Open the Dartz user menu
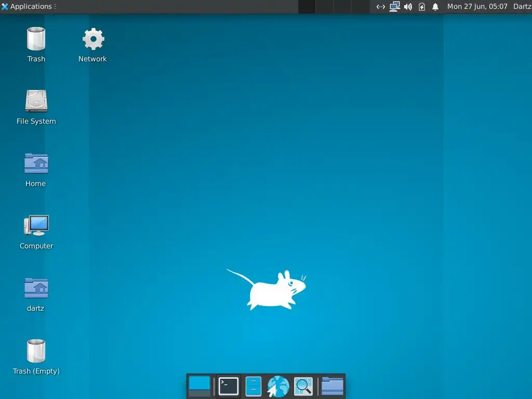532x399 pixels. pos(522,6)
